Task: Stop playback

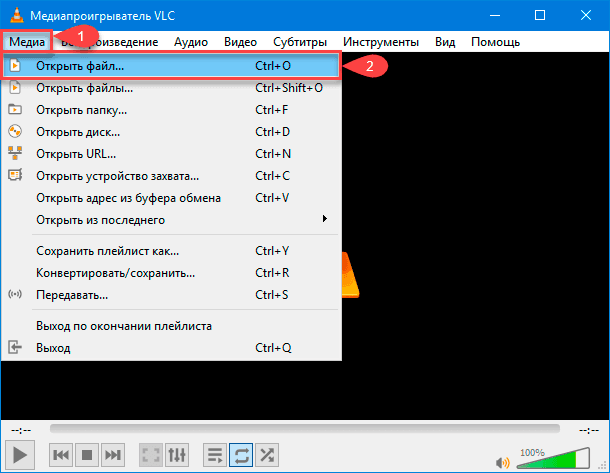Action: 87,455
